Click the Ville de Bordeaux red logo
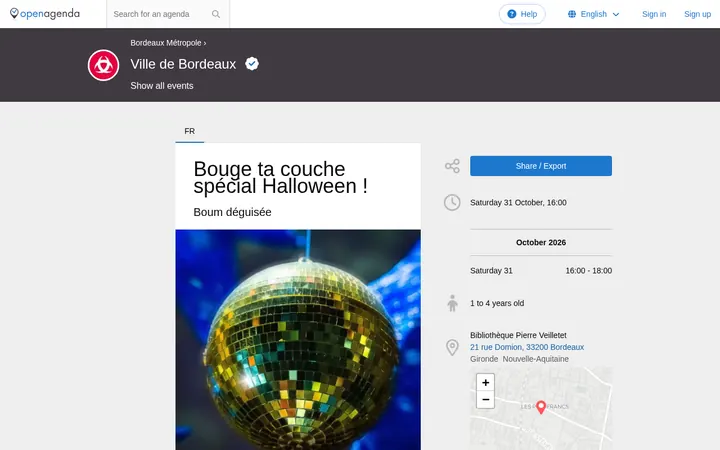Viewport: 720px width, 450px height. (x=103, y=65)
